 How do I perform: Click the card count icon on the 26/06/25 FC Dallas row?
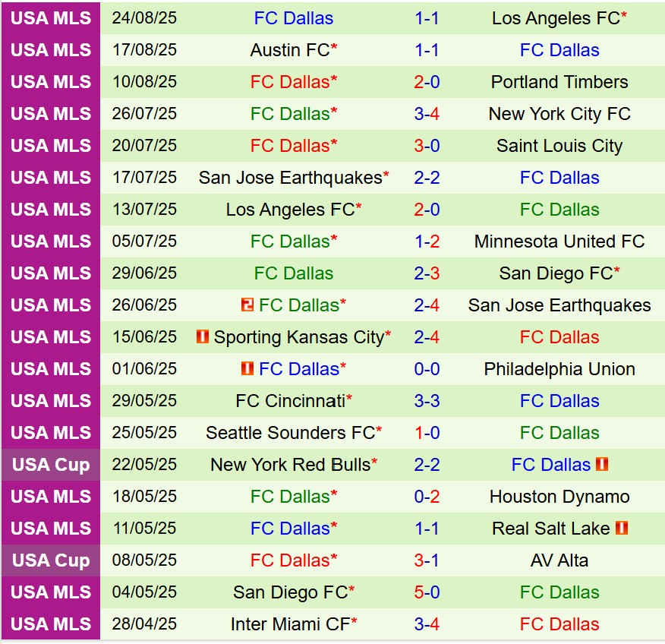point(247,305)
